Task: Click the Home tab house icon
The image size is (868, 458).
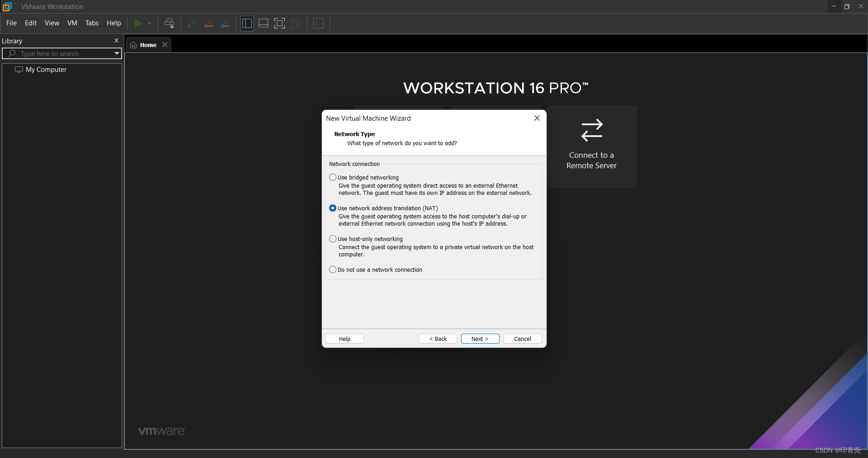Action: pos(133,45)
